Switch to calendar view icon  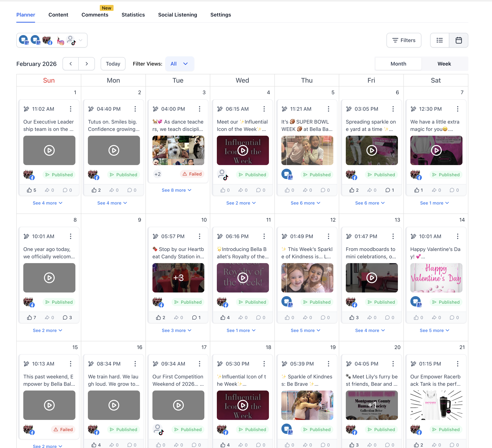coord(459,40)
